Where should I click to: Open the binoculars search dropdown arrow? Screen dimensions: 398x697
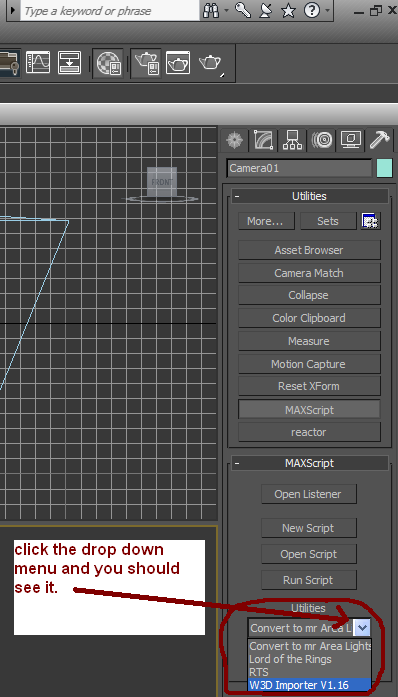[x=226, y=11]
